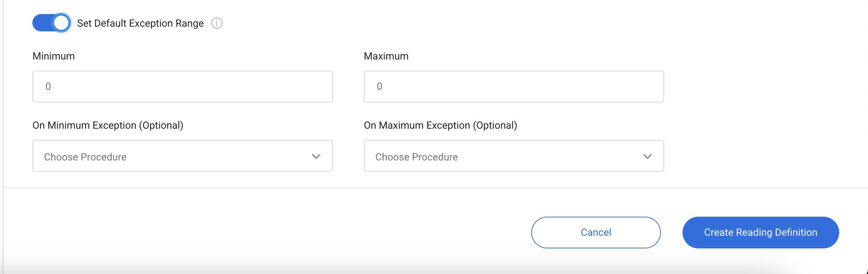The height and width of the screenshot is (274, 868).
Task: Click the Choose Procedure placeholder under On Minimum Exception
Action: pyautogui.click(x=85, y=157)
